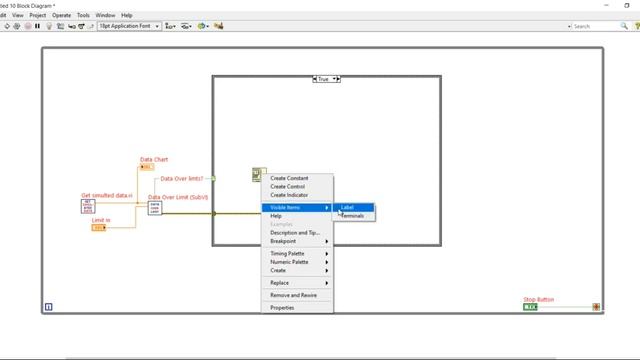Open the Reorder dropdown

(x=203, y=26)
